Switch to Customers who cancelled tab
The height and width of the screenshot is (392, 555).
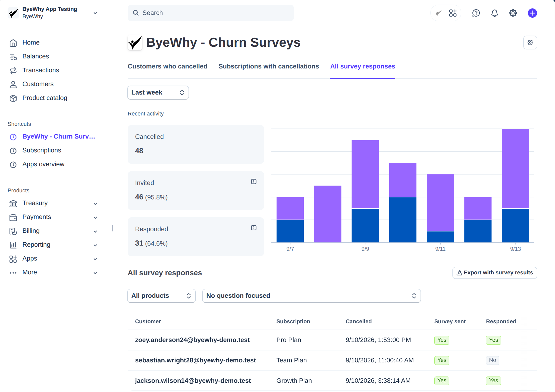coord(167,67)
